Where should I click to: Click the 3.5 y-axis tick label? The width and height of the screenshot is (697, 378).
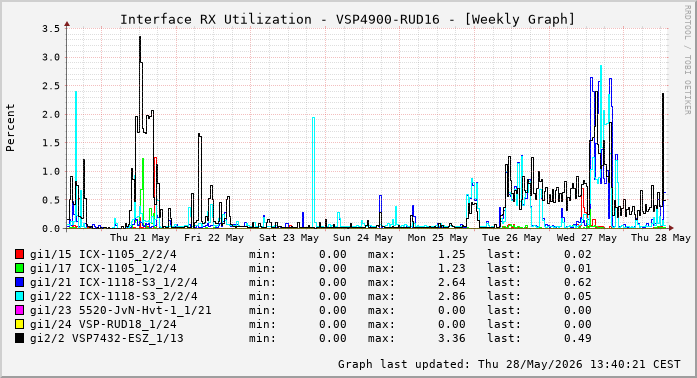51,29
